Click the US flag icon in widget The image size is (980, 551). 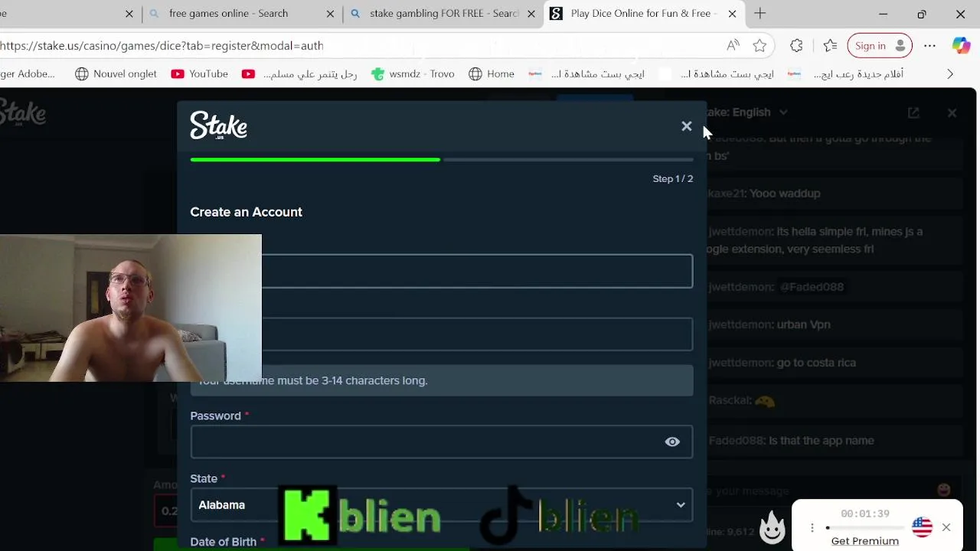click(x=922, y=527)
